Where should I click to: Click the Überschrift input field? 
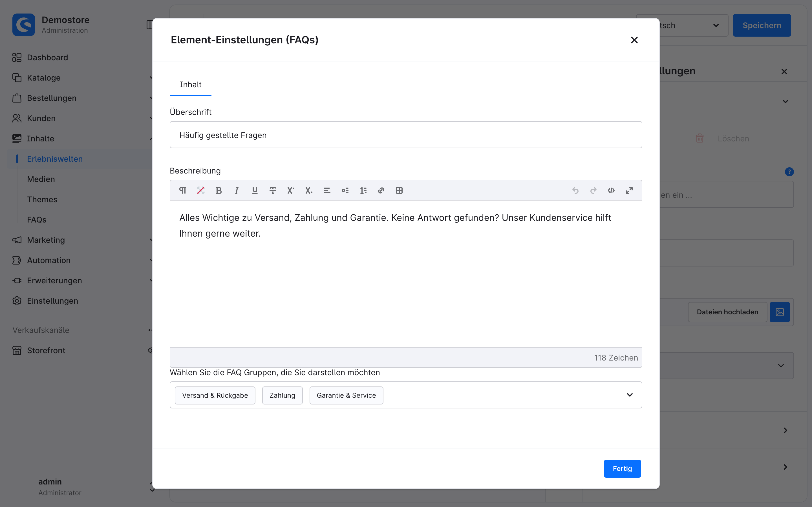coord(406,135)
